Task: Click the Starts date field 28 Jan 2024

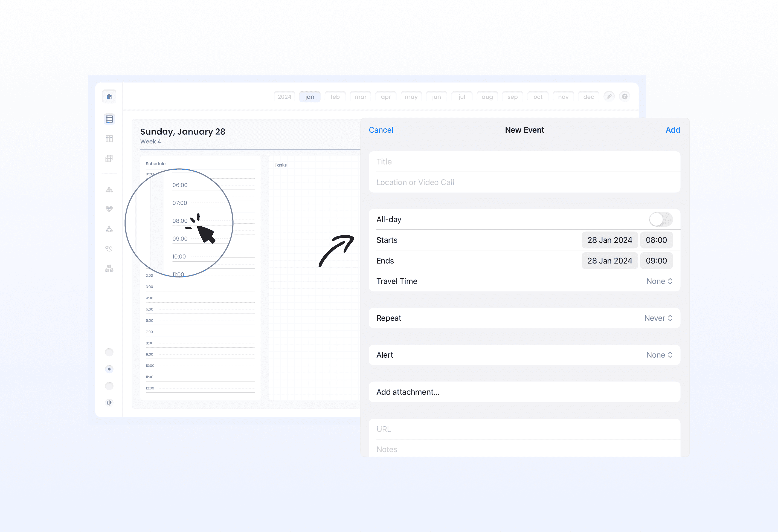Action: point(609,239)
